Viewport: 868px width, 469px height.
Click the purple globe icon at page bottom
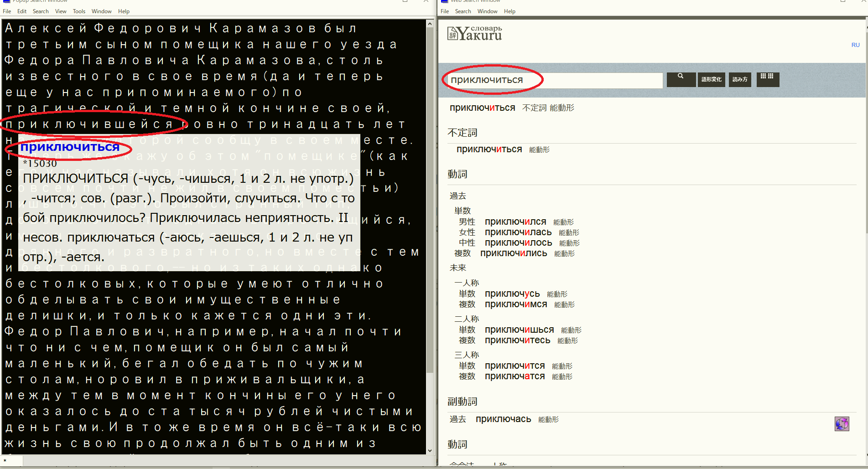click(842, 424)
